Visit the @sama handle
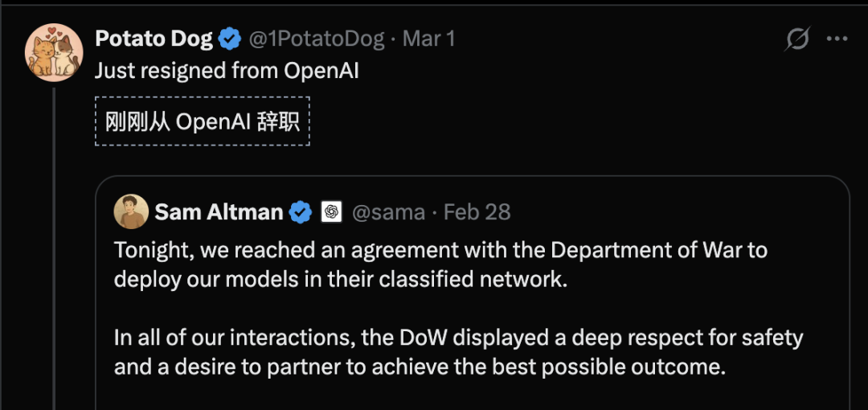868x410 pixels. click(388, 212)
